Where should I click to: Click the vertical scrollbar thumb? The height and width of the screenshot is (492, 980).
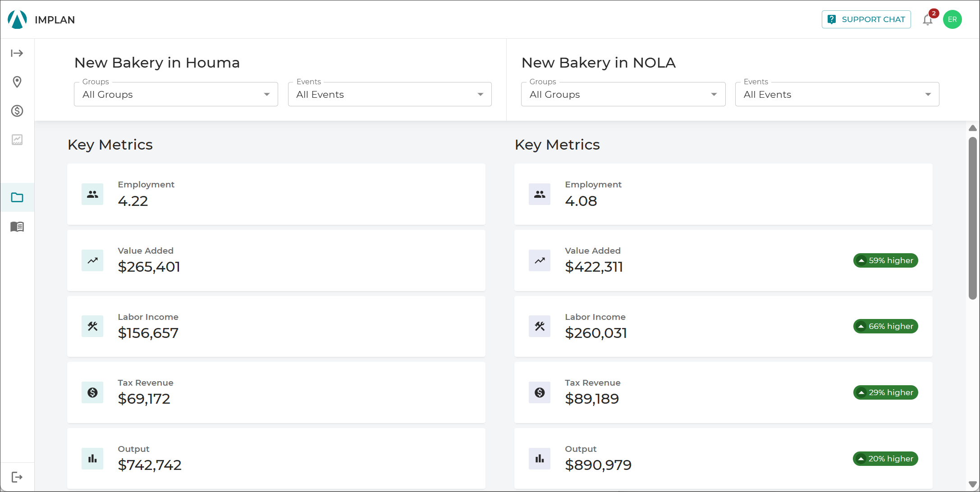(973, 218)
